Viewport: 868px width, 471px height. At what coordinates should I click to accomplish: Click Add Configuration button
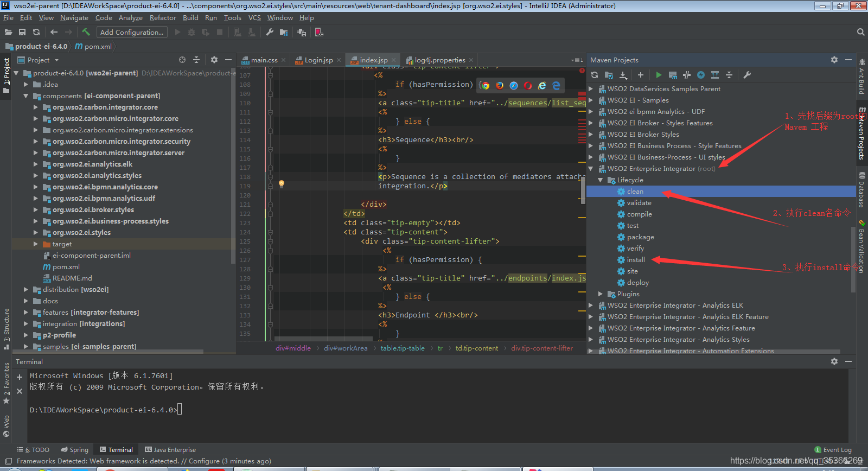(x=132, y=33)
